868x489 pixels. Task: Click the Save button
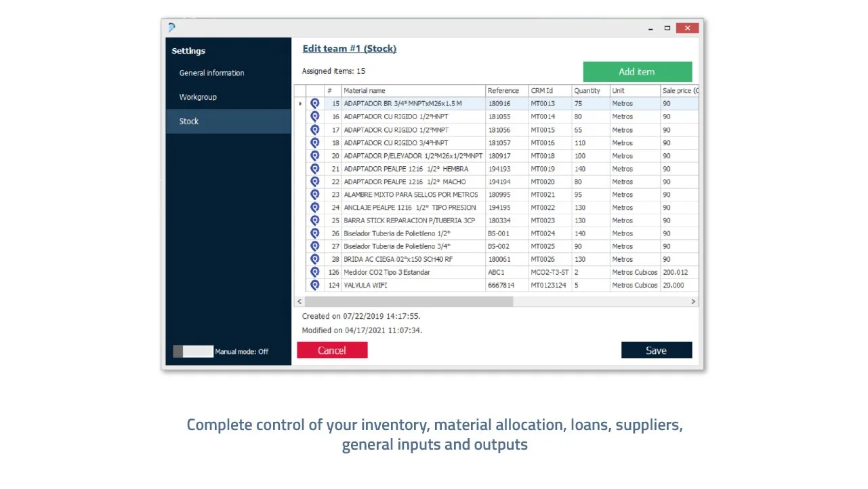[x=656, y=350]
